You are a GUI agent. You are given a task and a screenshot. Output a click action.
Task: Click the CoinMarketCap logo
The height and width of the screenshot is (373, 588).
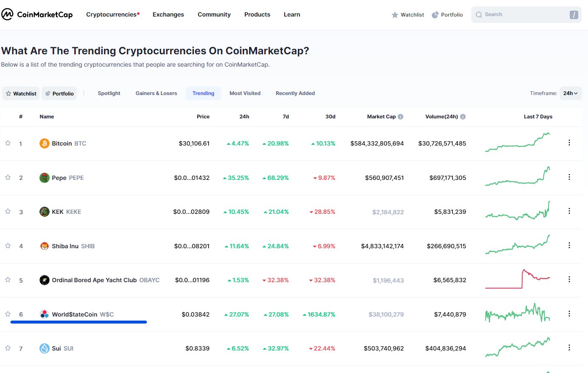tap(37, 14)
